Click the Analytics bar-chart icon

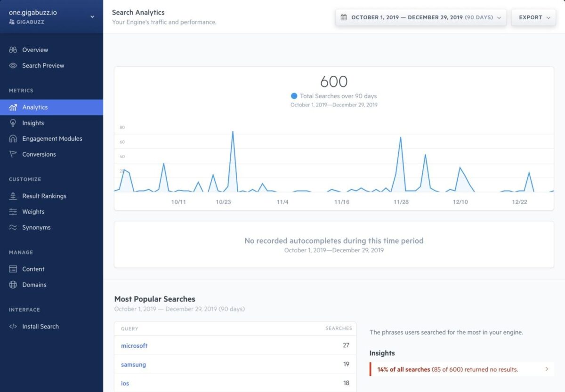point(12,107)
